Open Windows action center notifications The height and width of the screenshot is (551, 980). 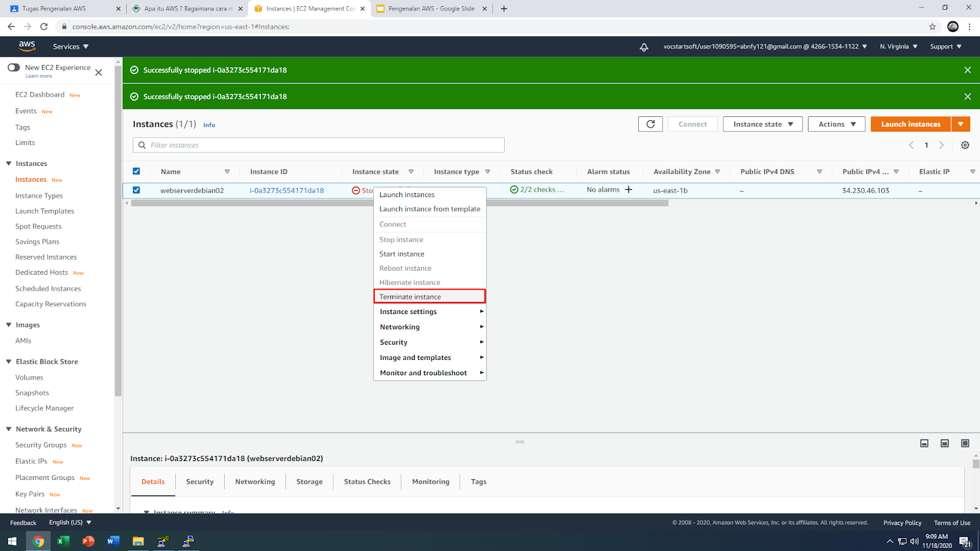point(965,542)
